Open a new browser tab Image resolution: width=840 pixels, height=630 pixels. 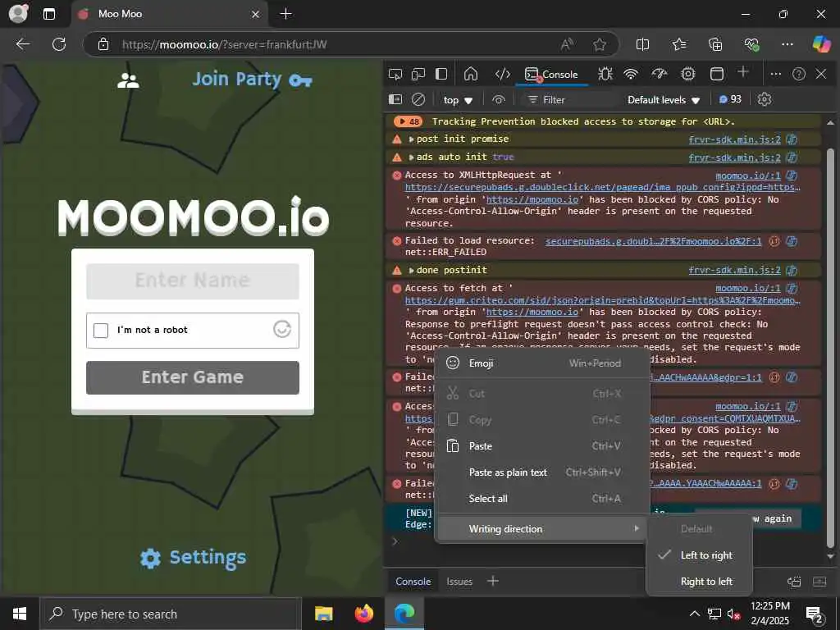[x=286, y=14]
